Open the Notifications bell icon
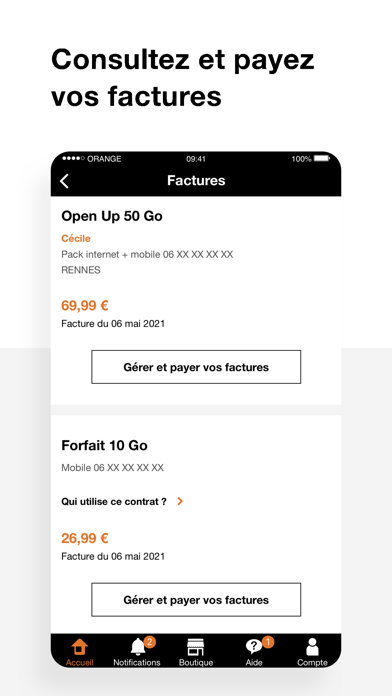The image size is (392, 696). pyautogui.click(x=138, y=647)
